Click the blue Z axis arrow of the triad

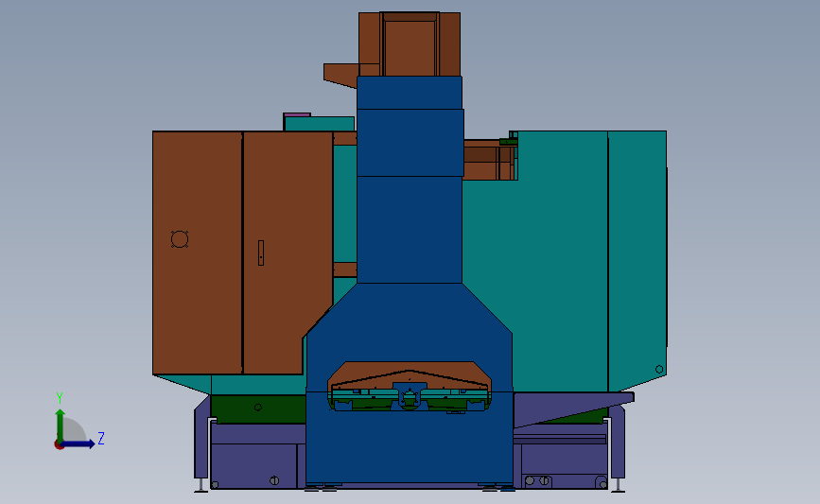click(x=79, y=444)
